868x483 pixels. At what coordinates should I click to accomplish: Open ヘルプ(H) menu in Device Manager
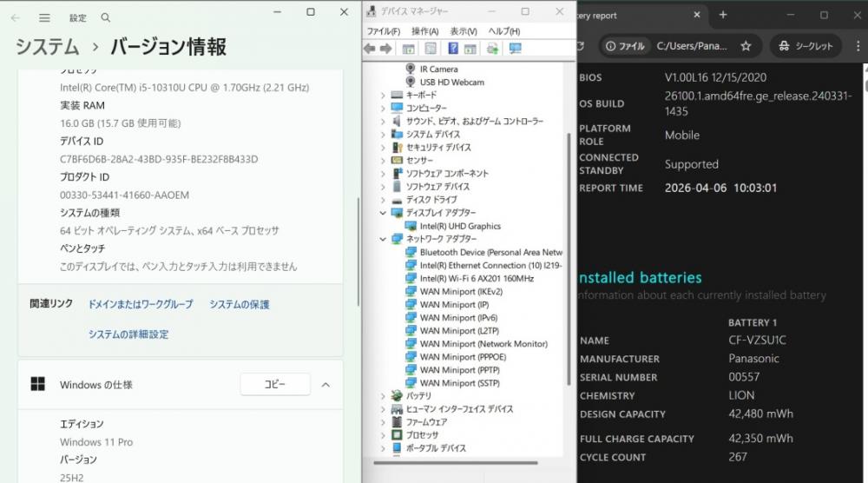click(x=503, y=31)
